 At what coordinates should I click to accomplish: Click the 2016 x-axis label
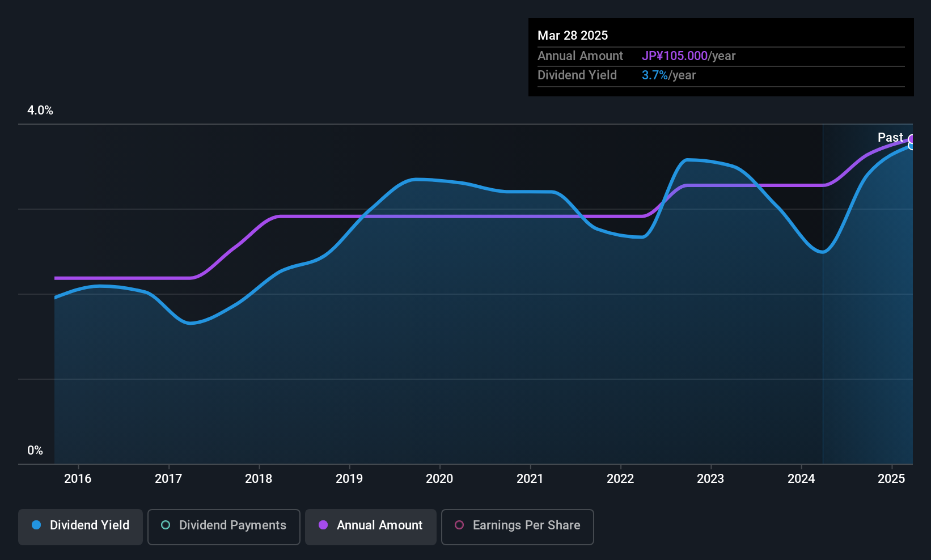coord(78,479)
